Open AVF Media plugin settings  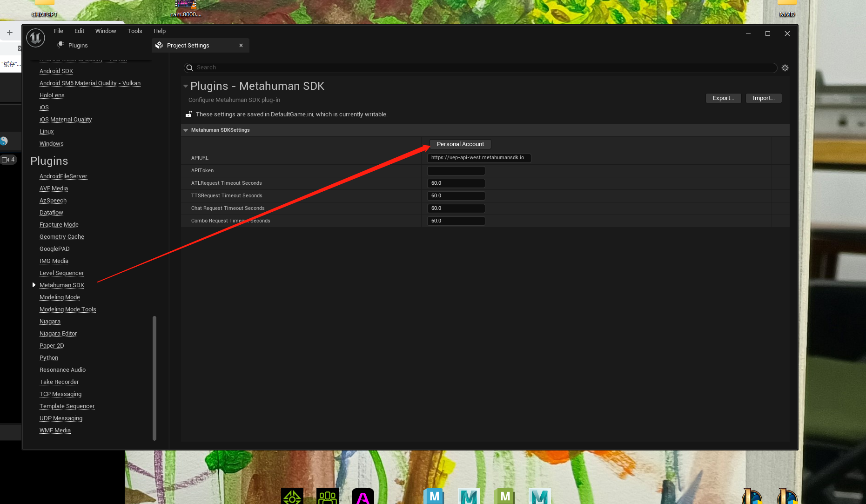(x=54, y=188)
